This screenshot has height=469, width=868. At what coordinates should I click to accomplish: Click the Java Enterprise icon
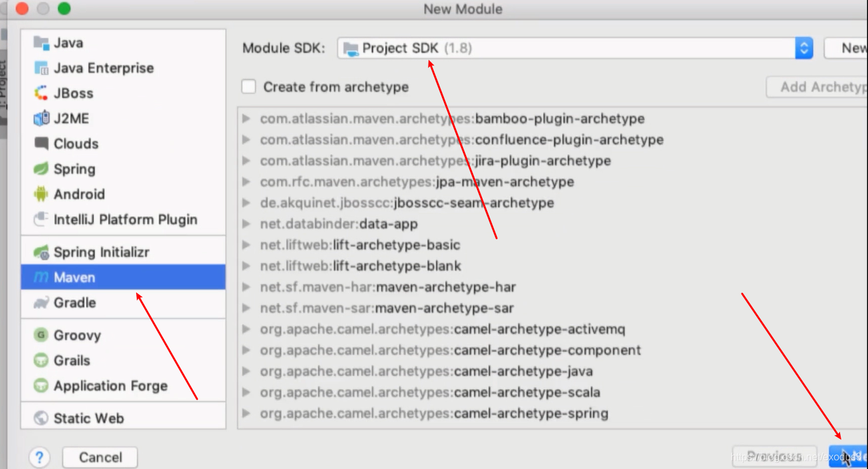coord(41,68)
